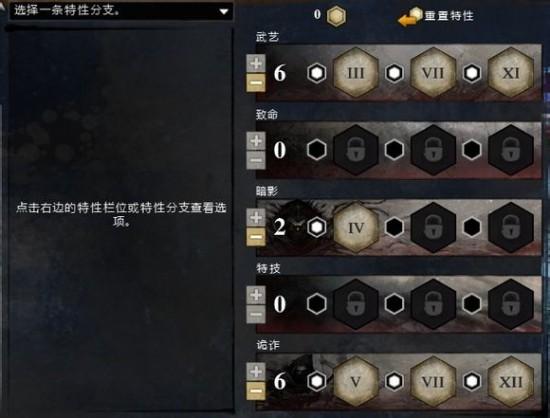
Task: Select the 特技 trait line label
Action: click(268, 269)
